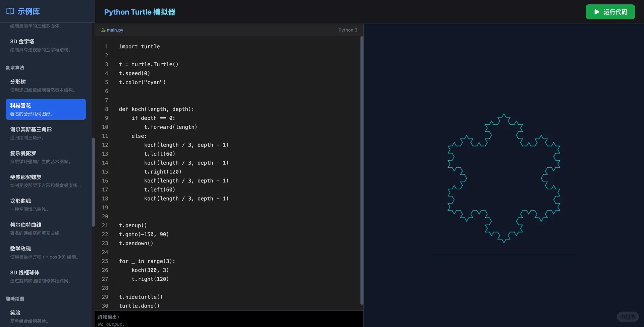Select the 数学玫瑰 example

[45, 252]
